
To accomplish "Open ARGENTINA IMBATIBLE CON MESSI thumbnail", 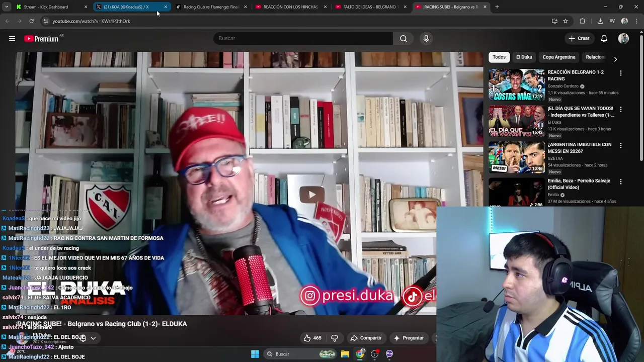I will pos(516,157).
